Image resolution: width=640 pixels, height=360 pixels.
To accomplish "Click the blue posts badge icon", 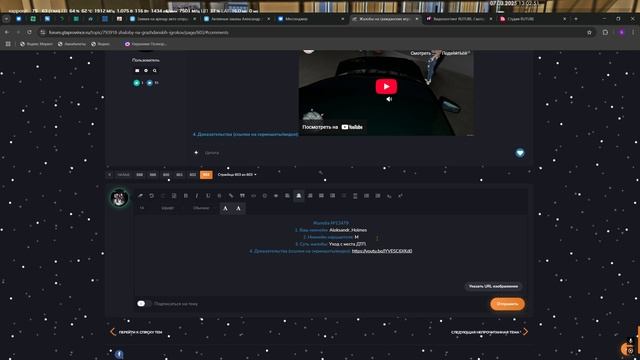I will tap(150, 83).
